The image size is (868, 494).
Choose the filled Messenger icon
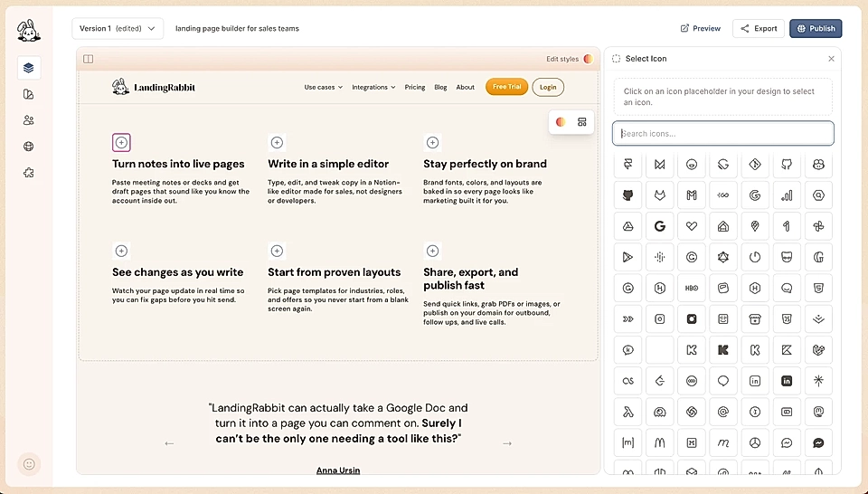(x=819, y=443)
